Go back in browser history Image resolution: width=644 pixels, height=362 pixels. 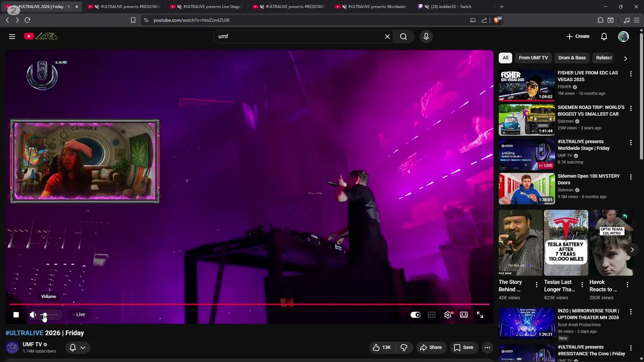point(7,20)
